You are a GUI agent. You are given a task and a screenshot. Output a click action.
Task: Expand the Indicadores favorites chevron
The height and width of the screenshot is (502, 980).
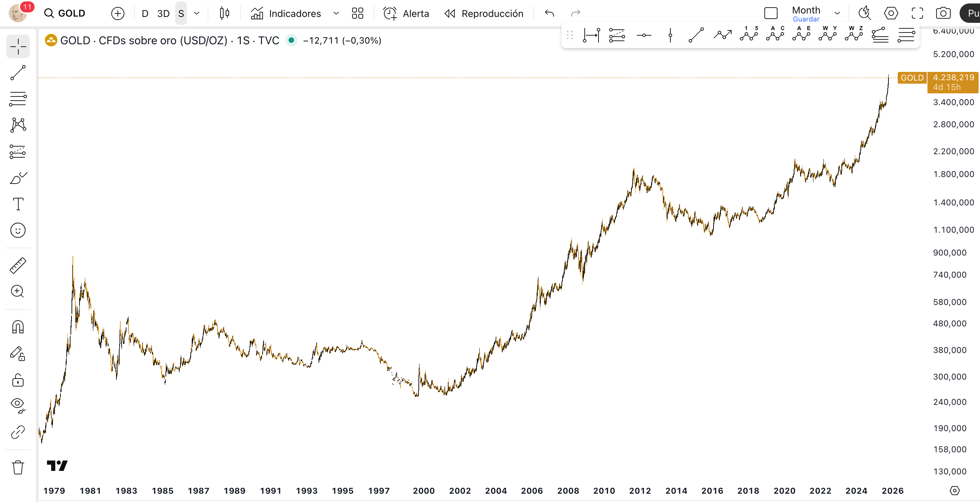coord(336,13)
